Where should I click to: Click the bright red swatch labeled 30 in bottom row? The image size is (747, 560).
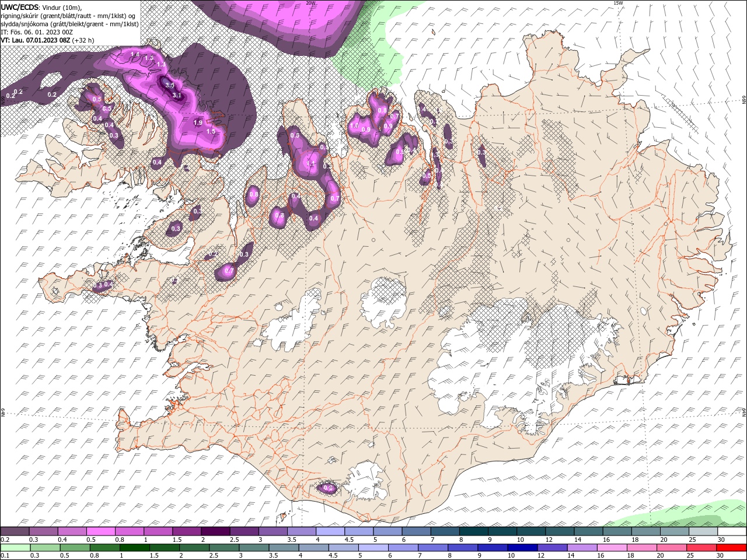tap(732, 547)
